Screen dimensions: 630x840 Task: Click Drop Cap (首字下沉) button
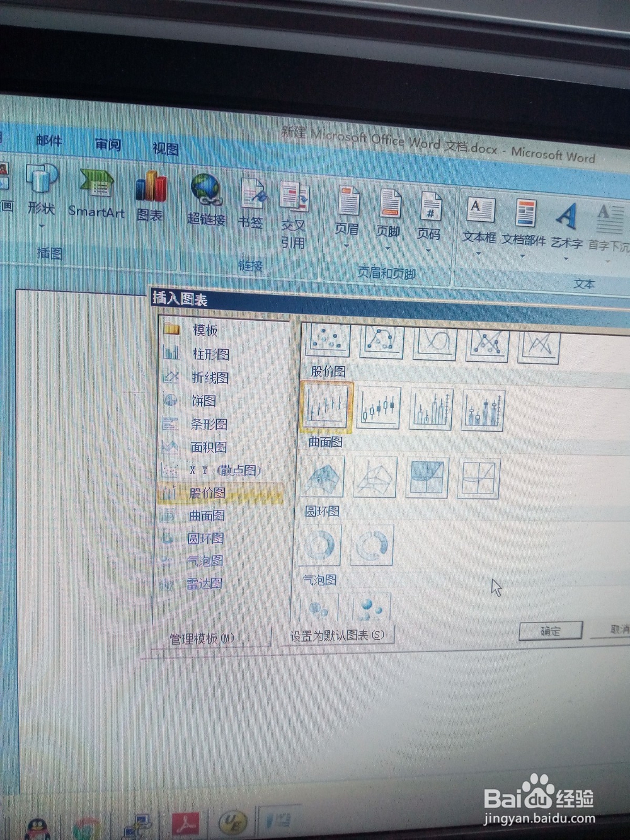coord(609,232)
